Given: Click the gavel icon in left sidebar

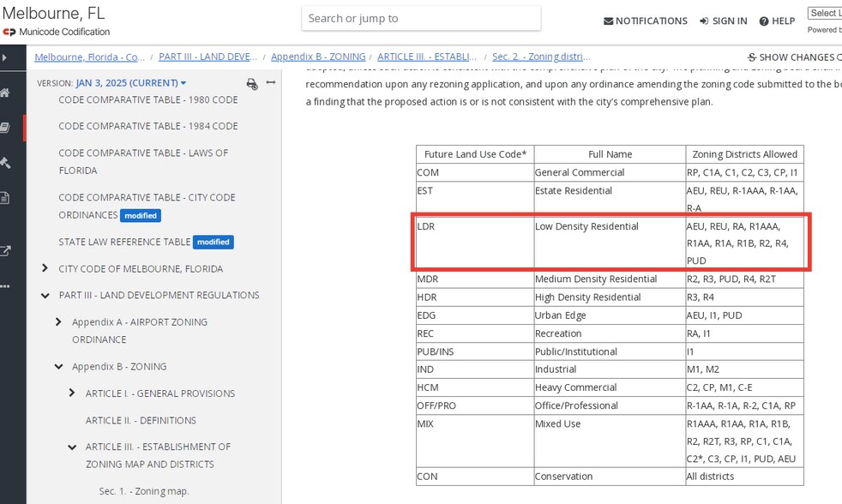Looking at the screenshot, I should pos(5,163).
